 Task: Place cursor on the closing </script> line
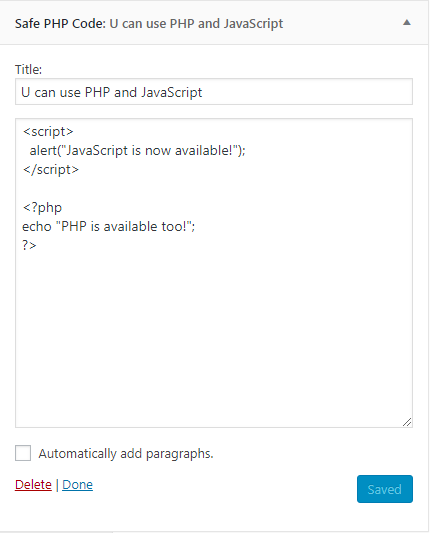tap(51, 170)
